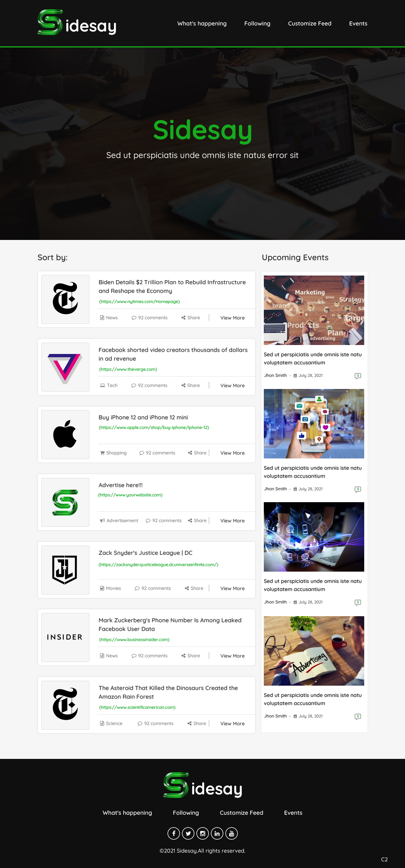Open 92 comments on Facebook Verge post

coord(149,386)
